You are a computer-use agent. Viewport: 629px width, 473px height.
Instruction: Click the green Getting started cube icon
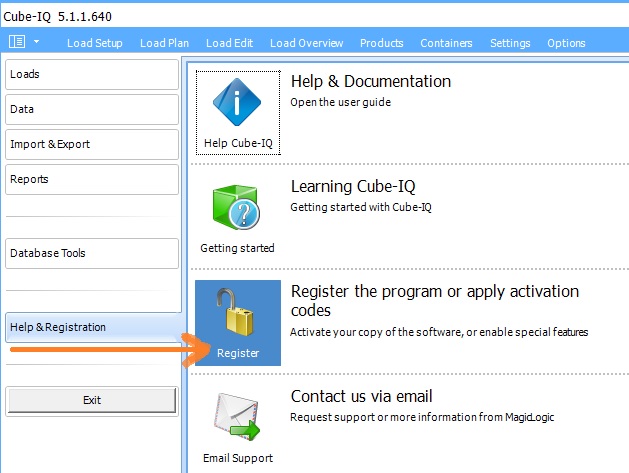click(x=236, y=207)
